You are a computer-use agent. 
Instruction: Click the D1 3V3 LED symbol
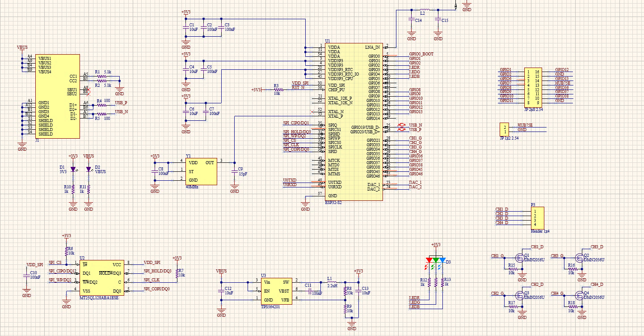(x=73, y=170)
